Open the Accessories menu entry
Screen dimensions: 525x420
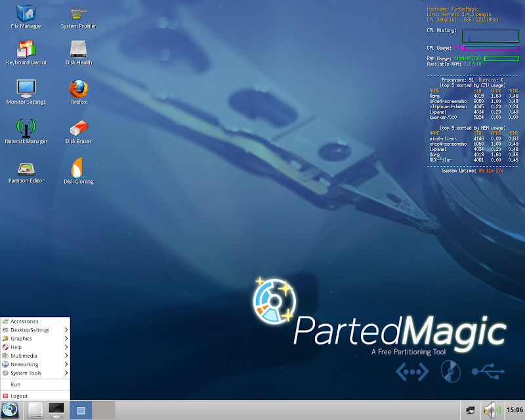35,321
